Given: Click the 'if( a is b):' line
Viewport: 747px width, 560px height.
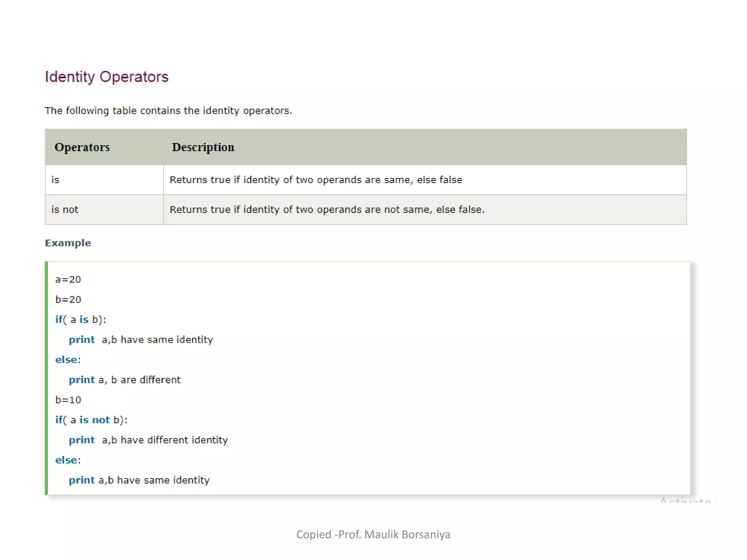Looking at the screenshot, I should [81, 320].
